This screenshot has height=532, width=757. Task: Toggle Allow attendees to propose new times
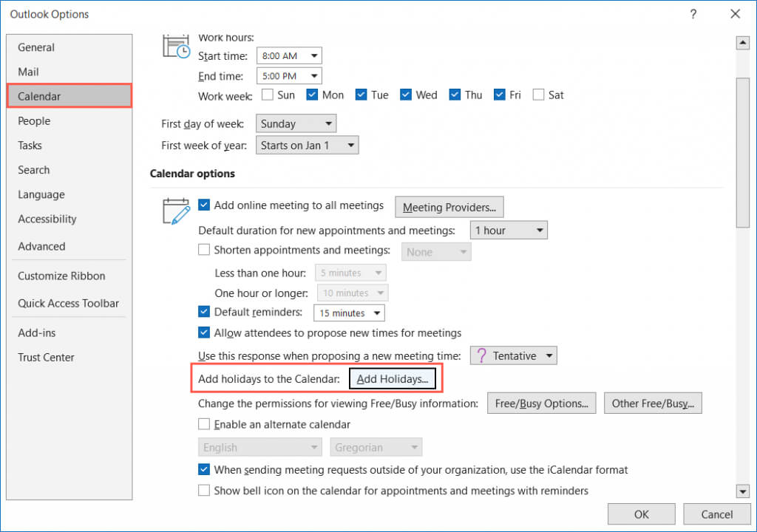pos(204,332)
